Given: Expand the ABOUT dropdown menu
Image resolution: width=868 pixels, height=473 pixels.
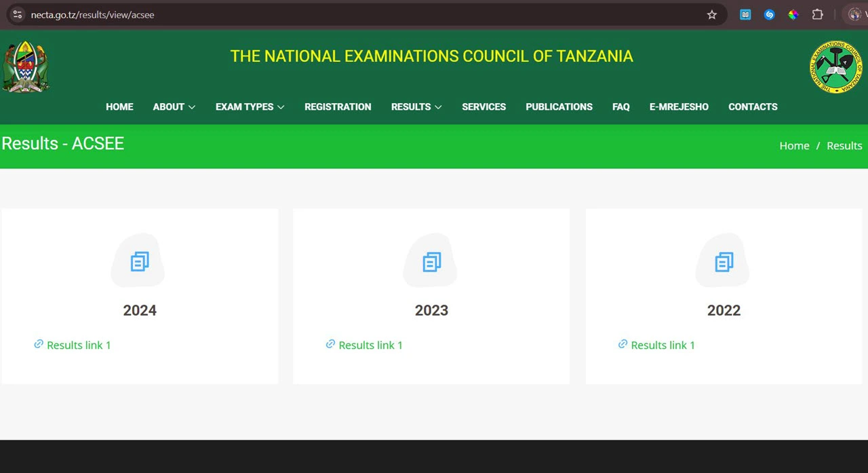Looking at the screenshot, I should (174, 107).
